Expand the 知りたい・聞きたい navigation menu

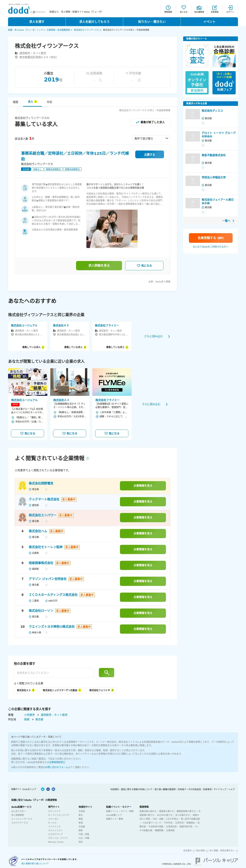click(x=152, y=21)
